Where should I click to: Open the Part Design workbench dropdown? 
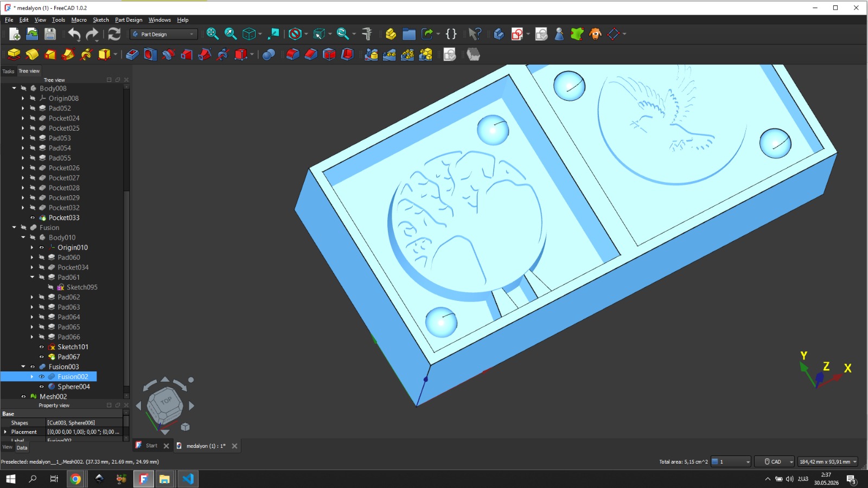(x=164, y=34)
